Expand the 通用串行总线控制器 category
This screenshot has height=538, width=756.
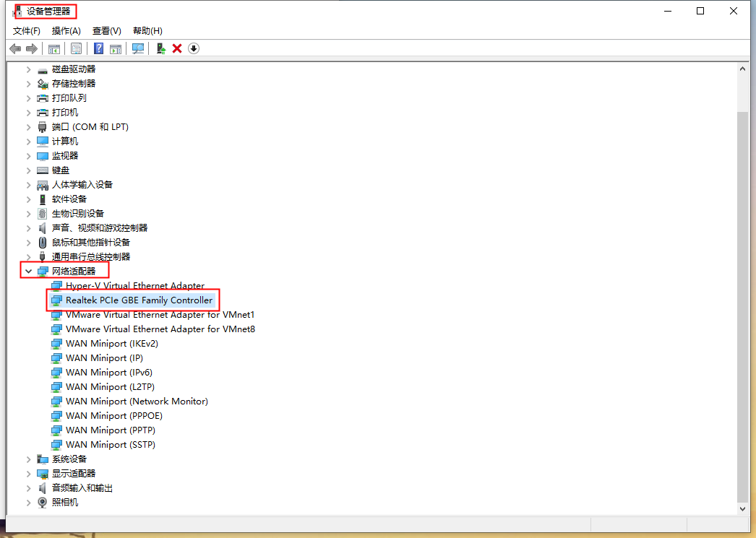point(27,256)
